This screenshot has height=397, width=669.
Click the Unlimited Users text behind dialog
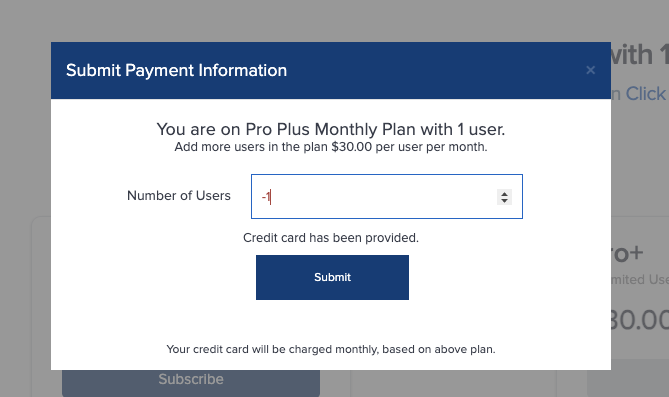[639, 280]
